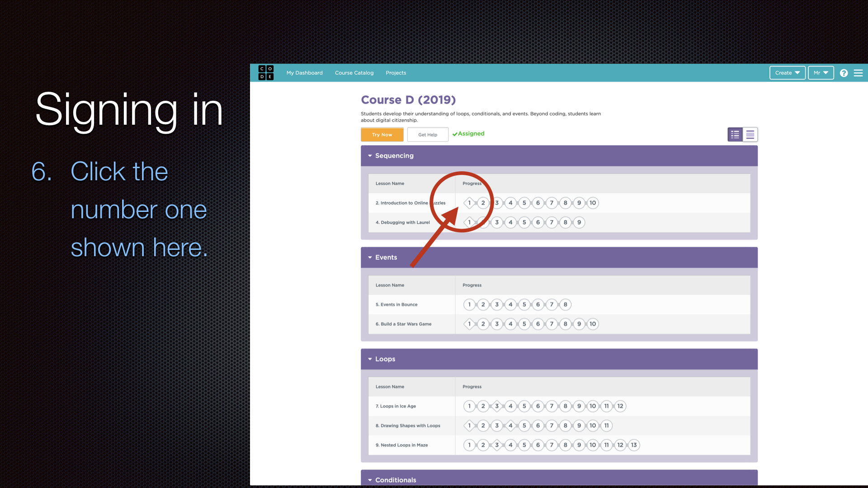
Task: Open level 7 of Nested Loops in Maze
Action: point(552,445)
